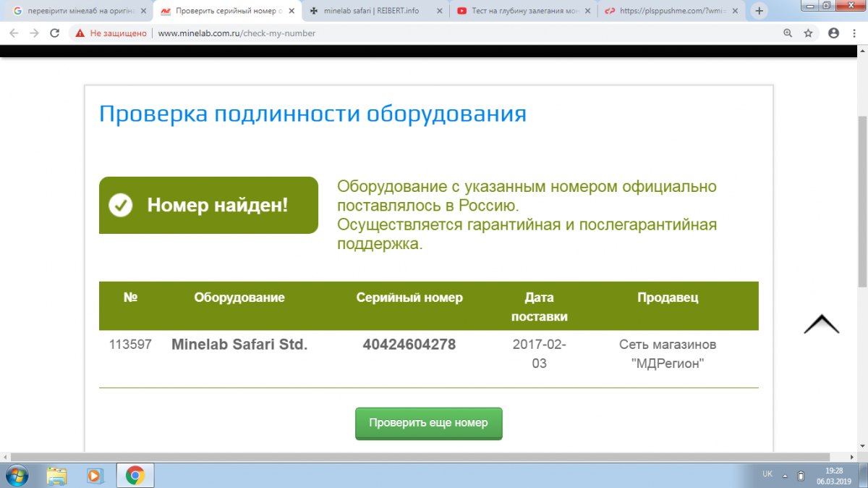Click the Chrome taskbar icon
The width and height of the screenshot is (868, 488).
(x=135, y=476)
